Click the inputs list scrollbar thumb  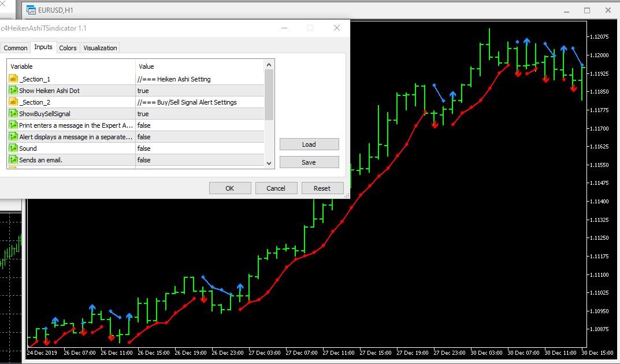pyautogui.click(x=269, y=95)
